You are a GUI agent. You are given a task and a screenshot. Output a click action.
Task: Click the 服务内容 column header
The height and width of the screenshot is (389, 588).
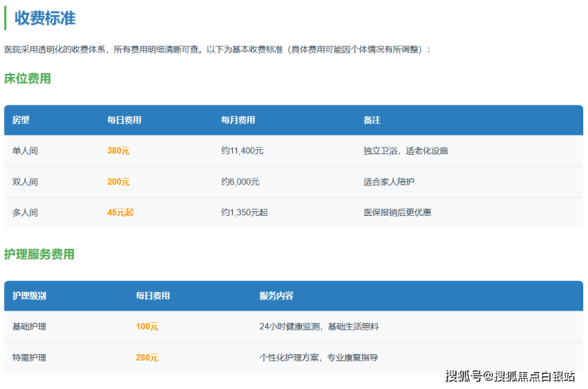coord(277,295)
